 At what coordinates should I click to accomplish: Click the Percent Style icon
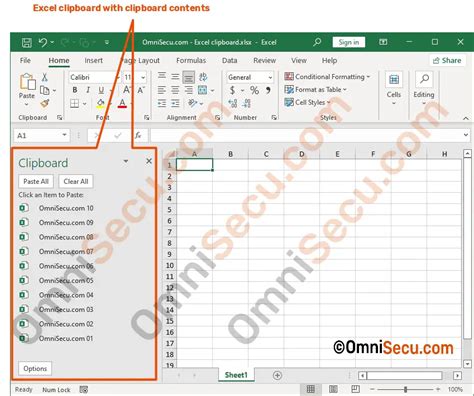(254, 90)
